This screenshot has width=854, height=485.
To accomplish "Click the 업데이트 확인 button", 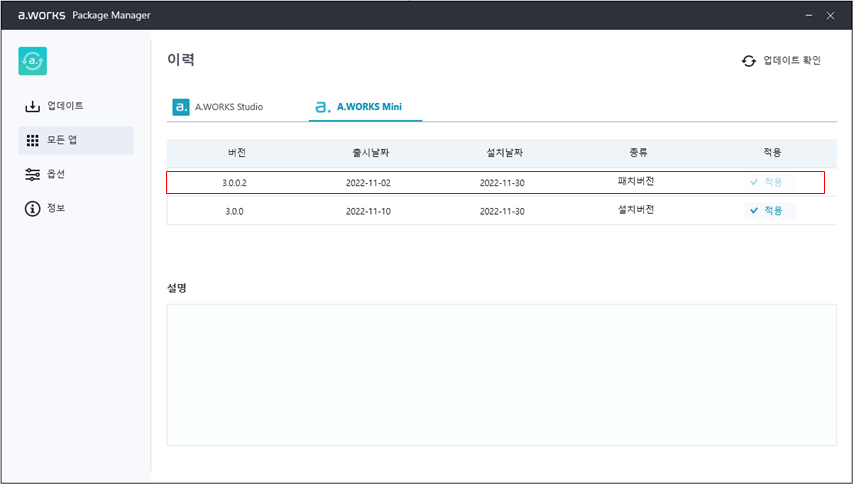I will click(x=781, y=61).
